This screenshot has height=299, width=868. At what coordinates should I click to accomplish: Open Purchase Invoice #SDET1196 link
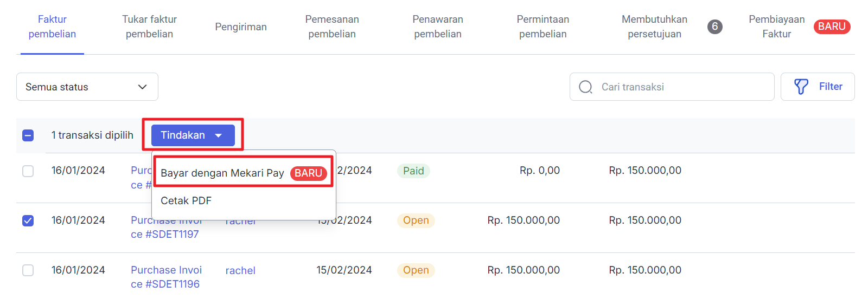click(x=166, y=277)
